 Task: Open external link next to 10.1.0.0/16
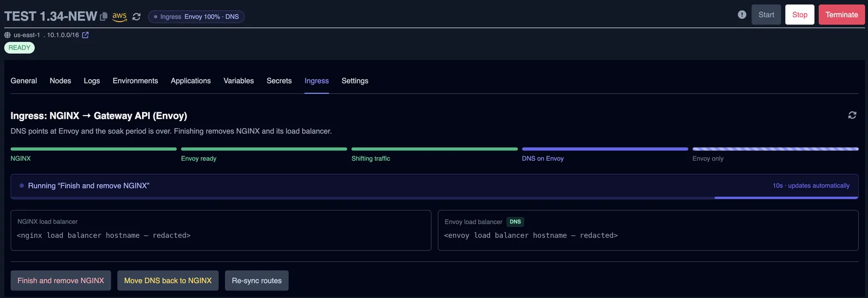point(85,35)
